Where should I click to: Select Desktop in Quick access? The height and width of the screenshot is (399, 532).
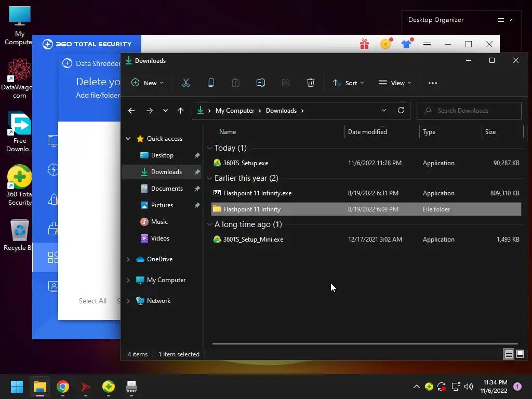pyautogui.click(x=162, y=155)
